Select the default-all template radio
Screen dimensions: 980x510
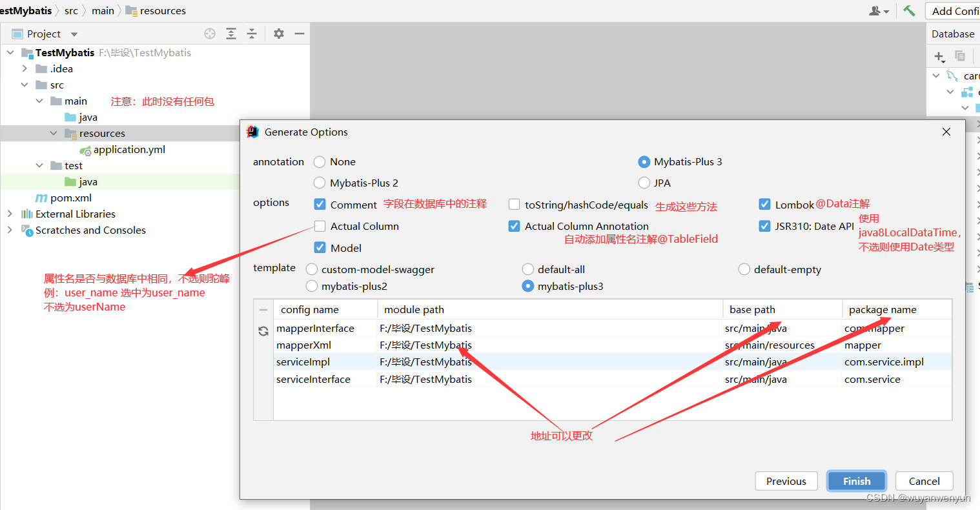528,269
